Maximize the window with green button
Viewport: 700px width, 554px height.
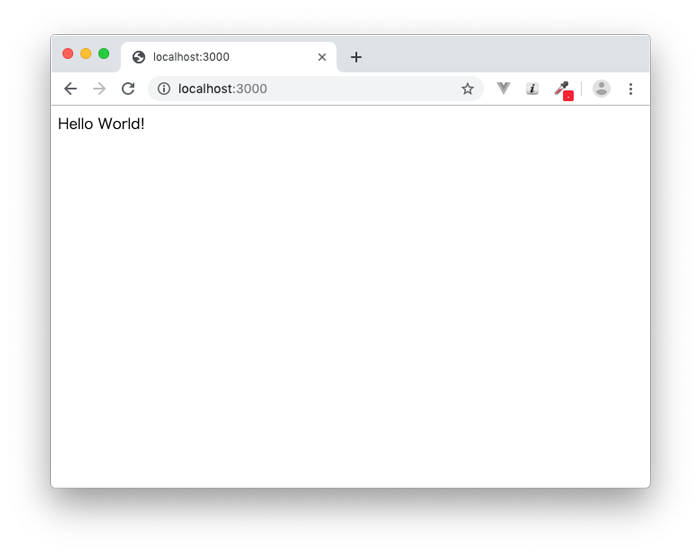(x=104, y=54)
